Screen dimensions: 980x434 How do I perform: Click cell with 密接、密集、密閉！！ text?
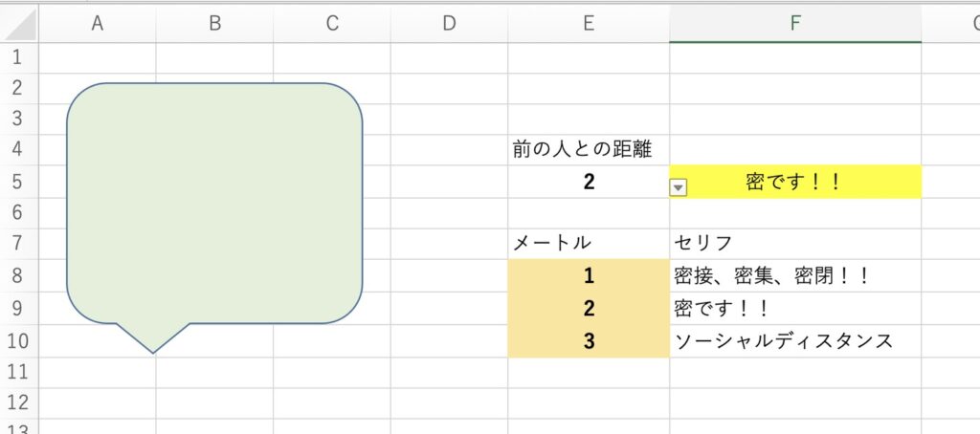tap(795, 276)
